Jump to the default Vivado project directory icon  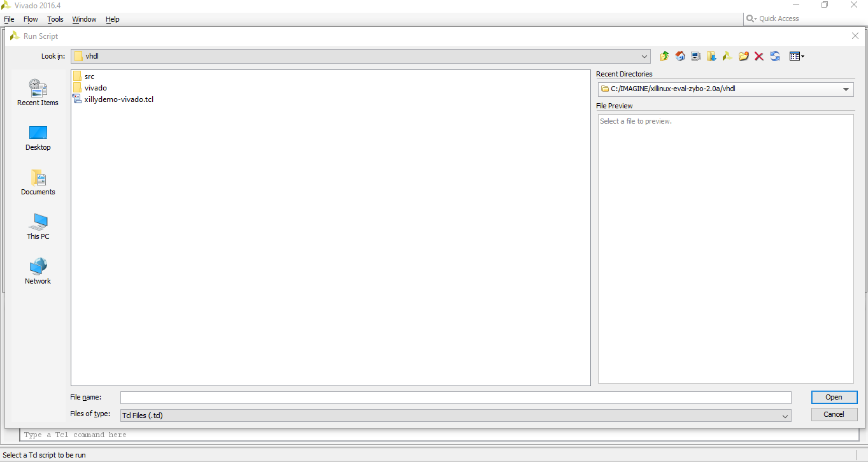727,56
